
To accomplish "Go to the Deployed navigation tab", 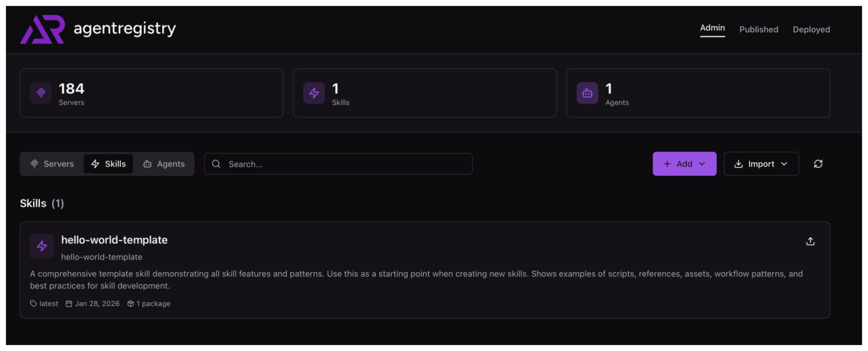I will tap(811, 30).
